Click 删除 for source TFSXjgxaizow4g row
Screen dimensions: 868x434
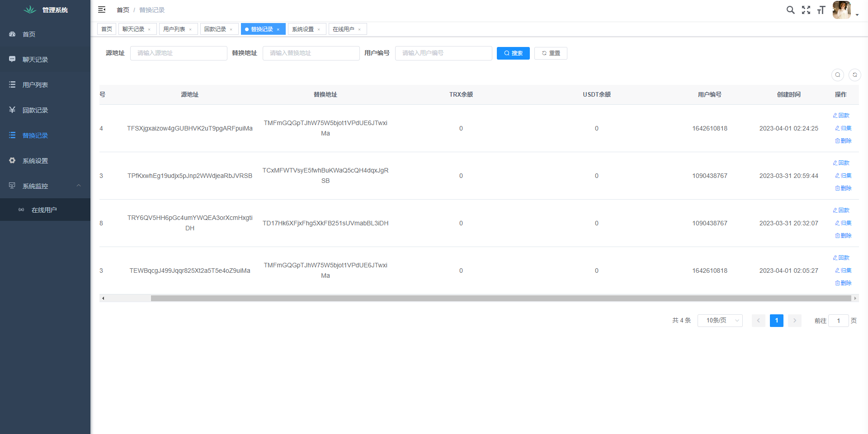(x=843, y=141)
